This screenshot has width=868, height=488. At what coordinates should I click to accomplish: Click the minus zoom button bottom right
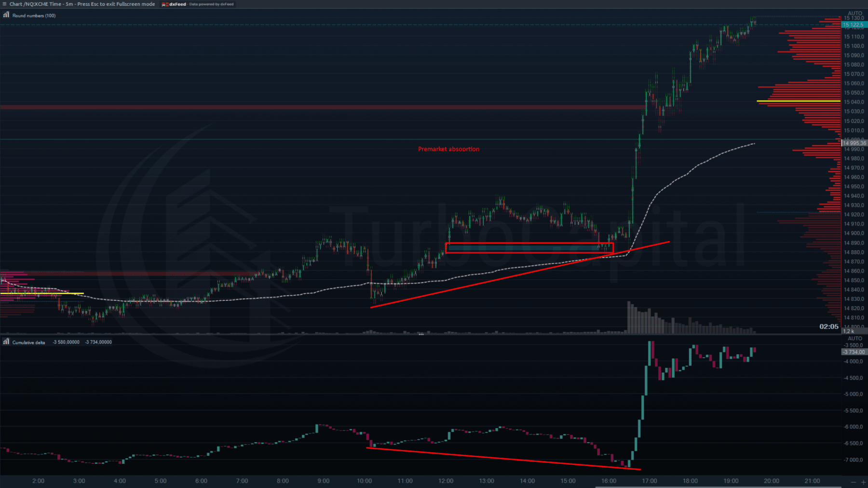tap(854, 482)
